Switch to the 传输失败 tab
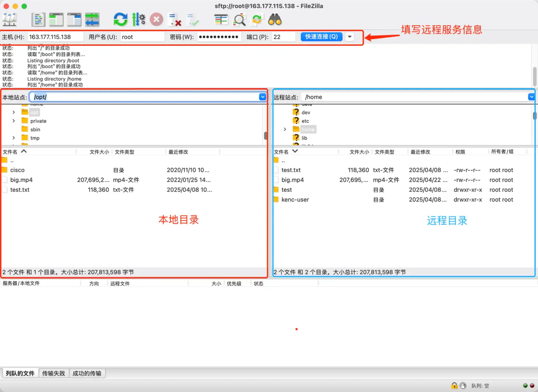This screenshot has height=392, width=538. point(54,373)
